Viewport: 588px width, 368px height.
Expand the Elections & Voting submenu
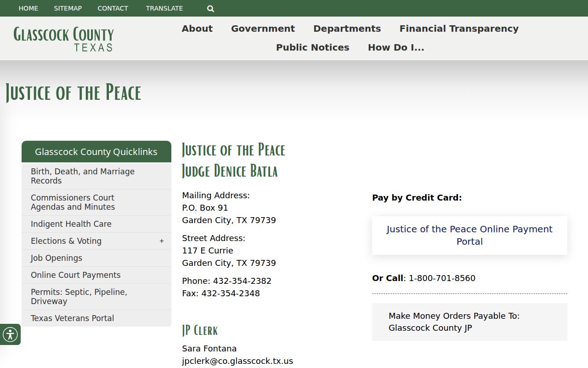[162, 241]
